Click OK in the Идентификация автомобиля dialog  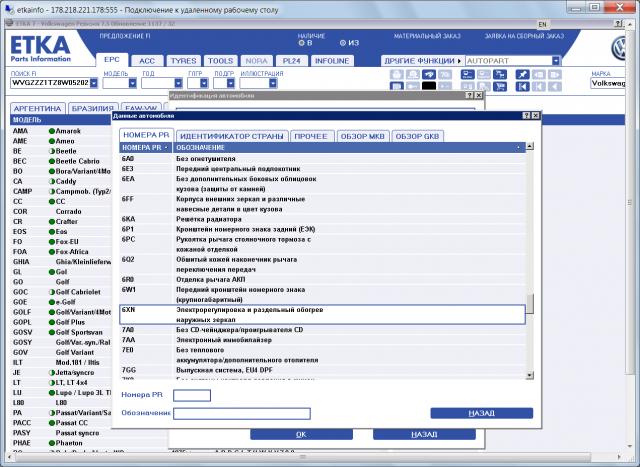pyautogui.click(x=301, y=435)
